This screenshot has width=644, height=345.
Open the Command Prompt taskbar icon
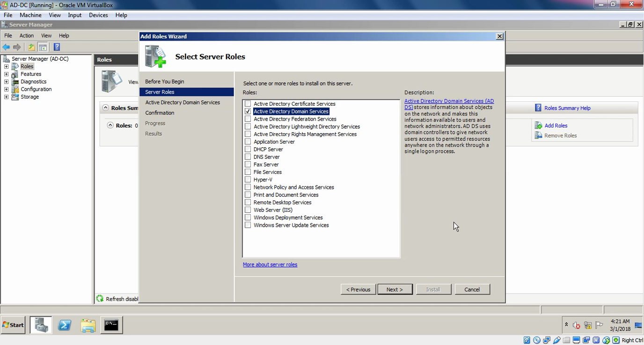pos(111,325)
